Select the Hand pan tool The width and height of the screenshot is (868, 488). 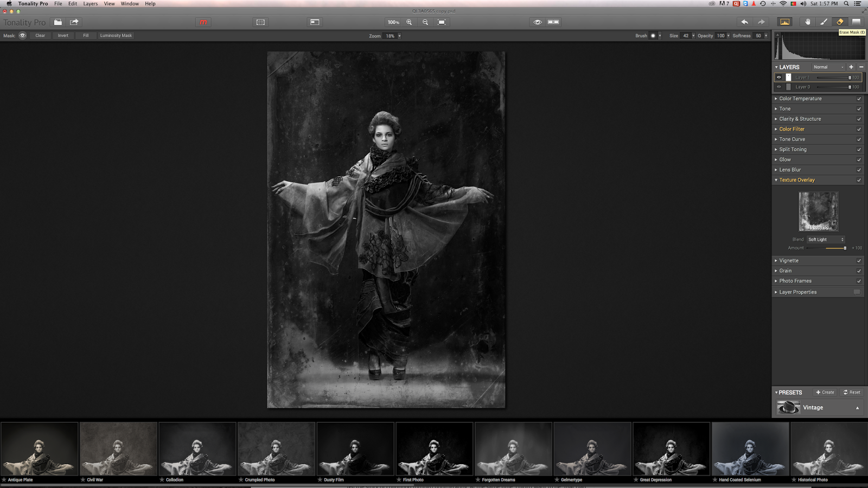pos(807,22)
